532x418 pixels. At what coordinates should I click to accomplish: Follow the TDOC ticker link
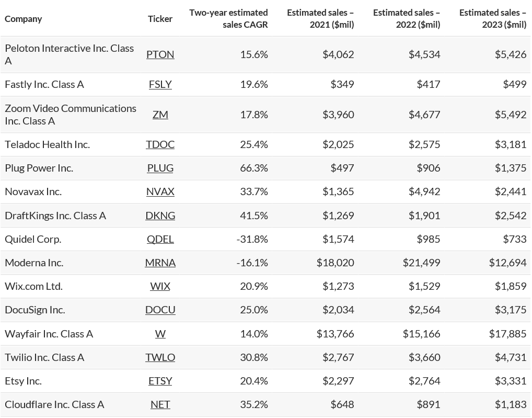160,144
